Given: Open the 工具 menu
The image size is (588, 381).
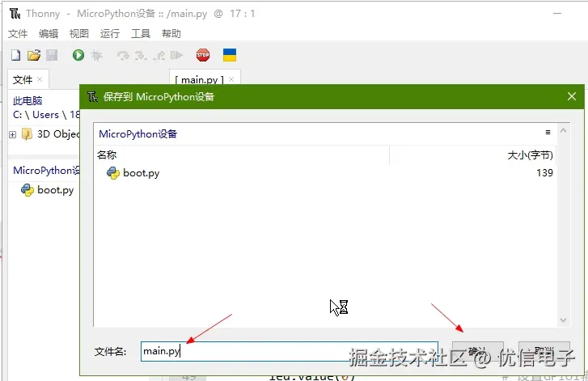Looking at the screenshot, I should (141, 34).
